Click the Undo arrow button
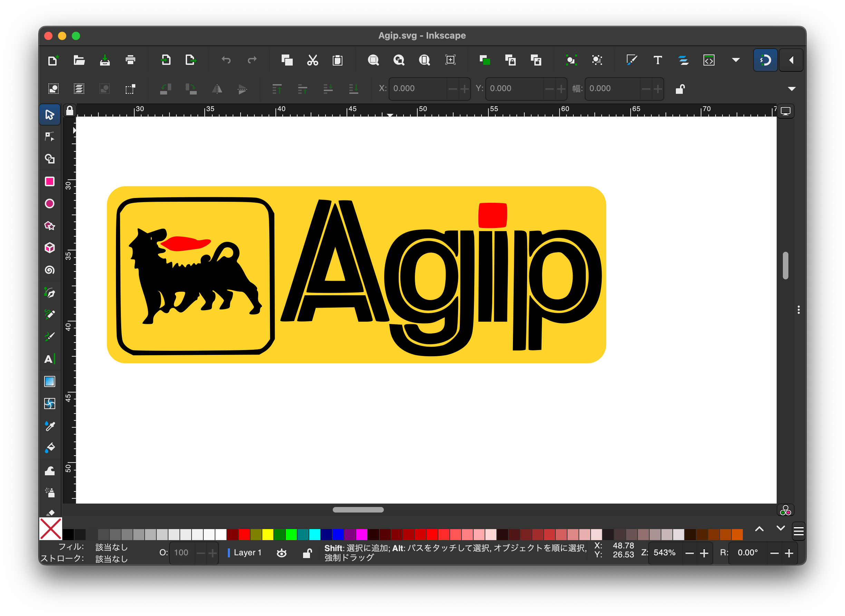The width and height of the screenshot is (845, 616). 226,60
